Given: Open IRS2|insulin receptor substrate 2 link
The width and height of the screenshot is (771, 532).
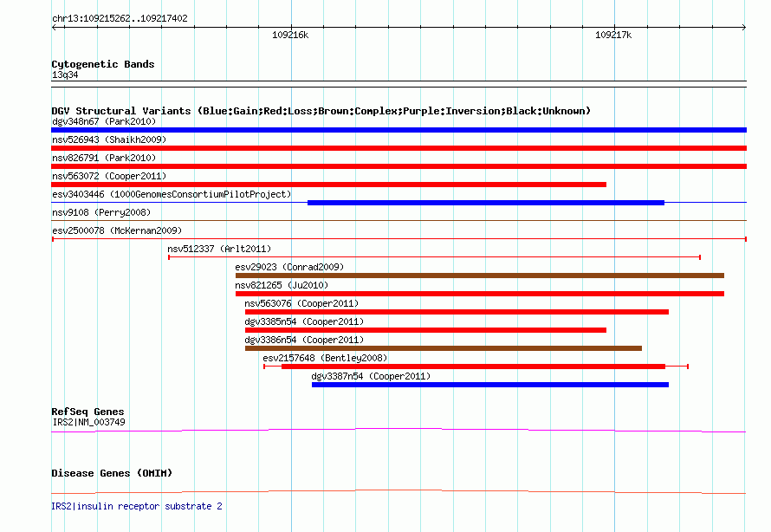Looking at the screenshot, I should pos(137,506).
